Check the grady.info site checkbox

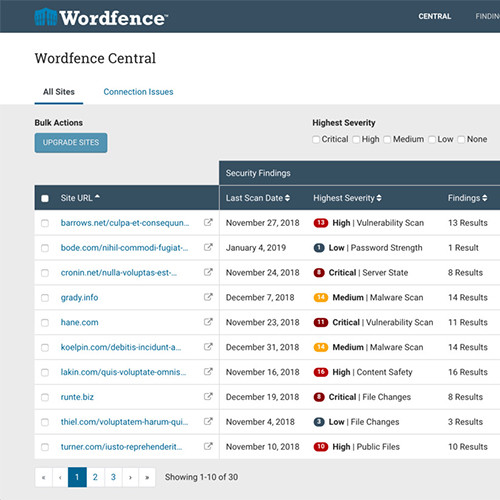(45, 298)
